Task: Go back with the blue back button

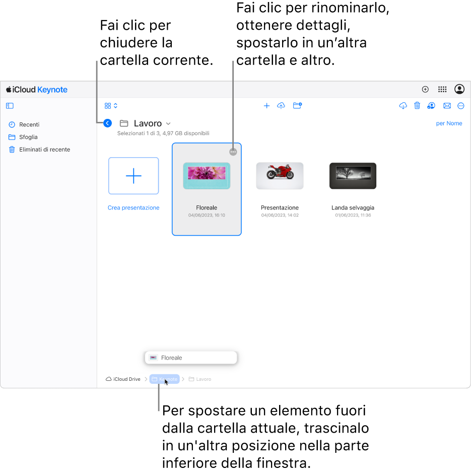Action: (x=107, y=123)
